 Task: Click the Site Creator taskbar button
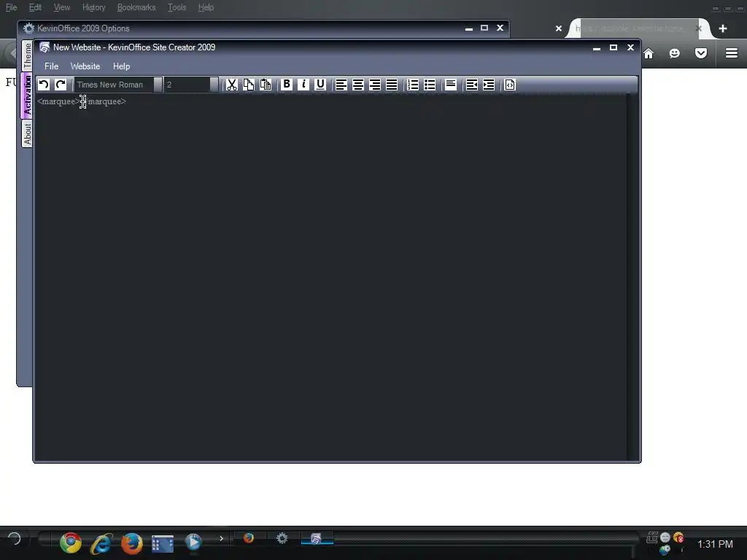[317, 539]
